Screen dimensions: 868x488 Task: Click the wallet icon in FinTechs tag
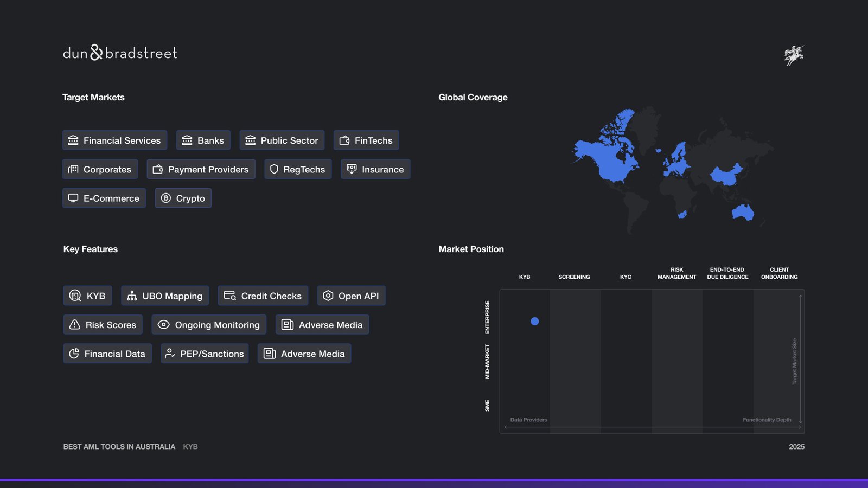344,140
